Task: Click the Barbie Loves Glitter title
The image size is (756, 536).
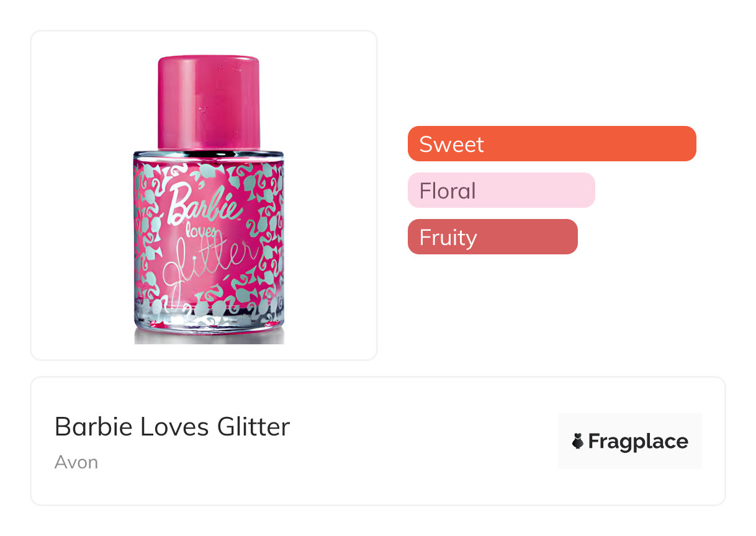Action: pyautogui.click(x=172, y=427)
